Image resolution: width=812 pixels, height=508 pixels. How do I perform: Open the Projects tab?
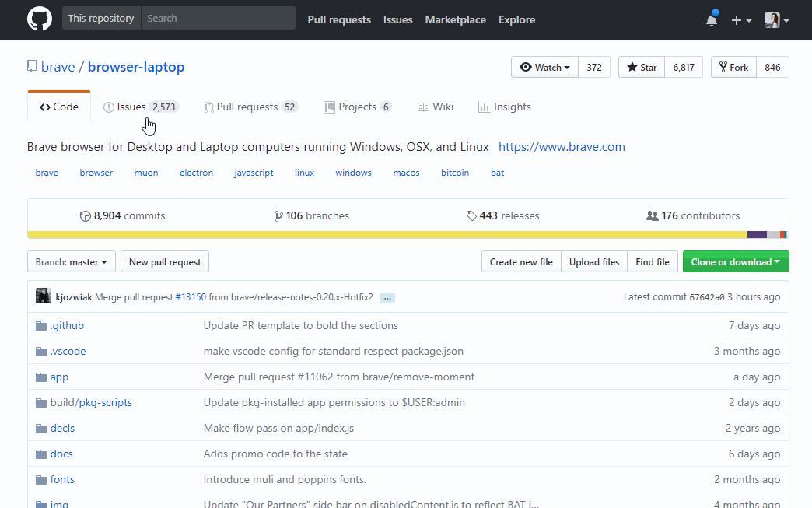coord(357,107)
